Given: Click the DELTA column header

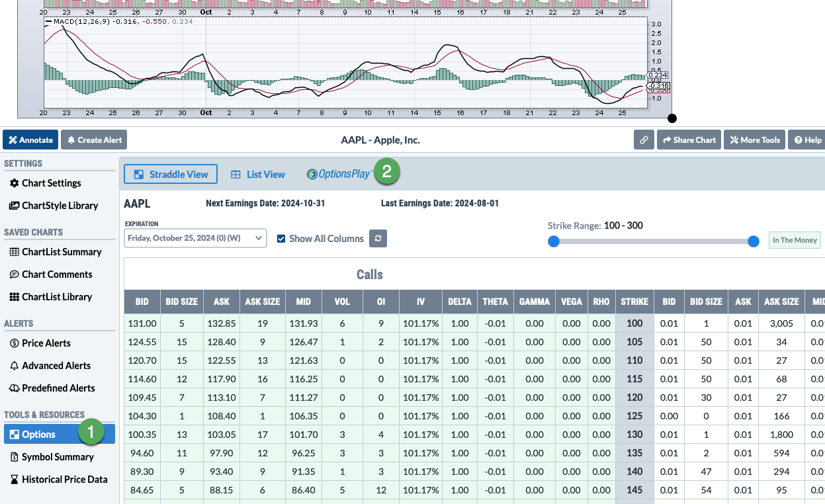Looking at the screenshot, I should 460,302.
